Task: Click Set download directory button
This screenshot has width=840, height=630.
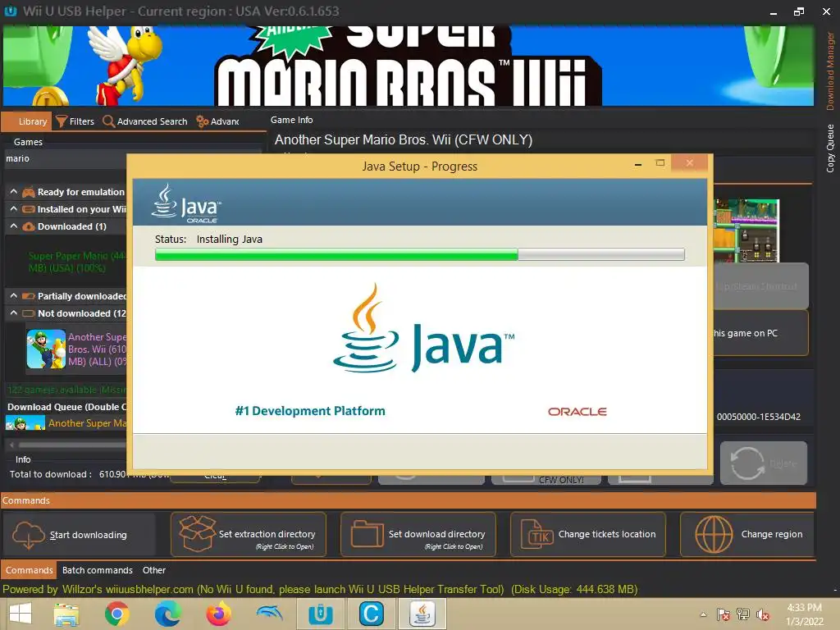Action: pyautogui.click(x=418, y=535)
